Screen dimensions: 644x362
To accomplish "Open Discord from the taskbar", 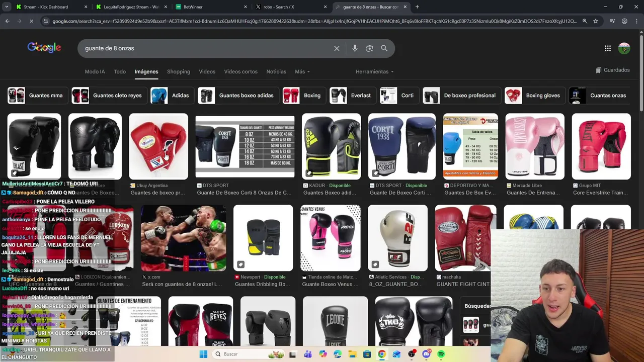I will tap(426, 354).
